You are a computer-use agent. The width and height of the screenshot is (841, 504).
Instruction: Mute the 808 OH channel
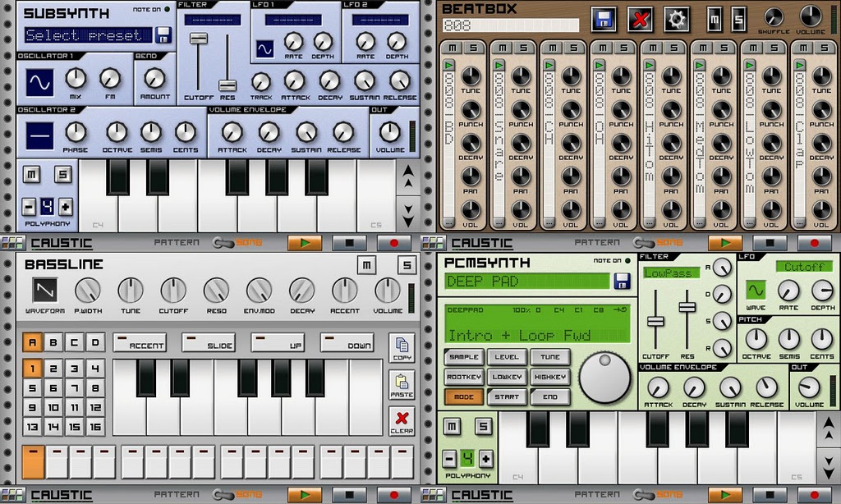click(603, 48)
